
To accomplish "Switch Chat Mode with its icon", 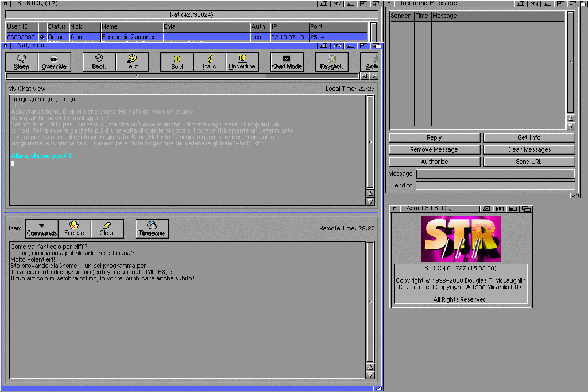I will click(x=287, y=62).
